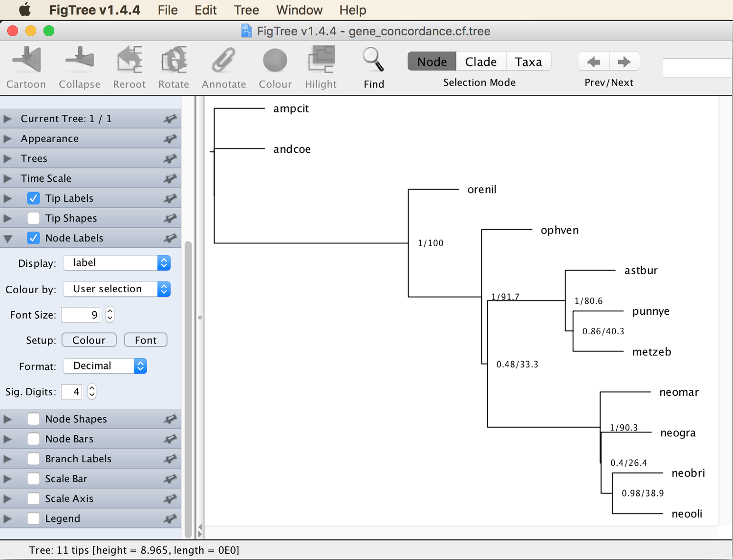Select the orenil tip label
This screenshot has width=733, height=560.
482,190
